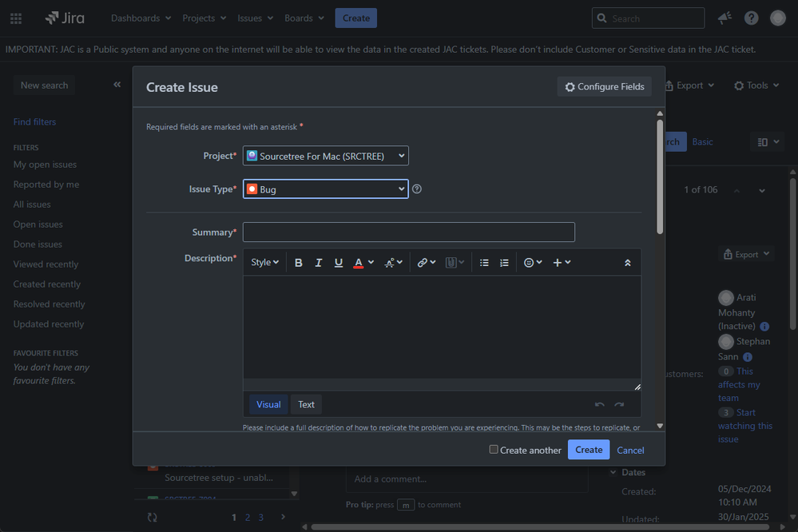798x532 pixels.
Task: Switch to Visual editor tab
Action: tap(268, 405)
